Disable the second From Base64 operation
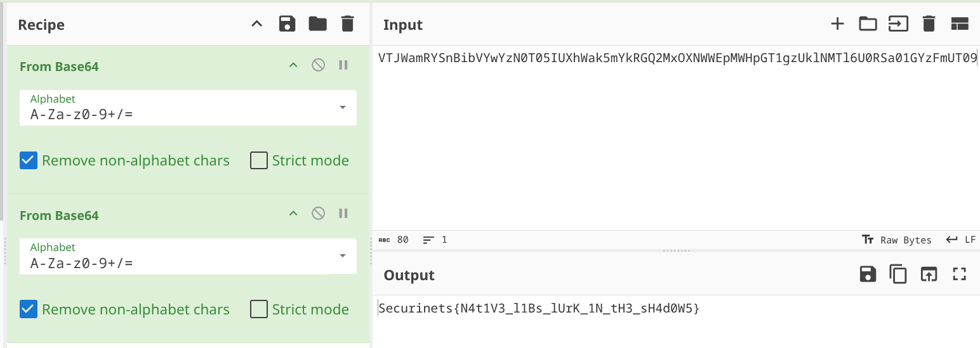This screenshot has width=980, height=348. click(319, 214)
